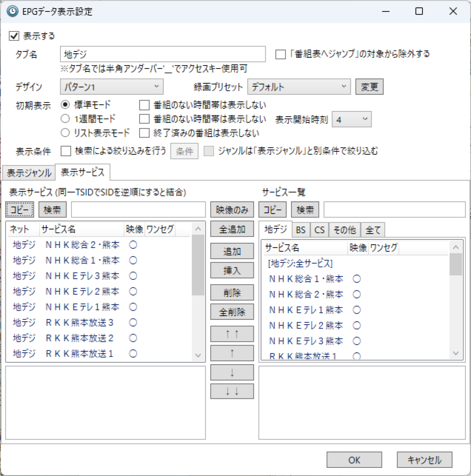Click the 変更 button next to 録画プリセット
471x476 pixels.
pyautogui.click(x=369, y=87)
